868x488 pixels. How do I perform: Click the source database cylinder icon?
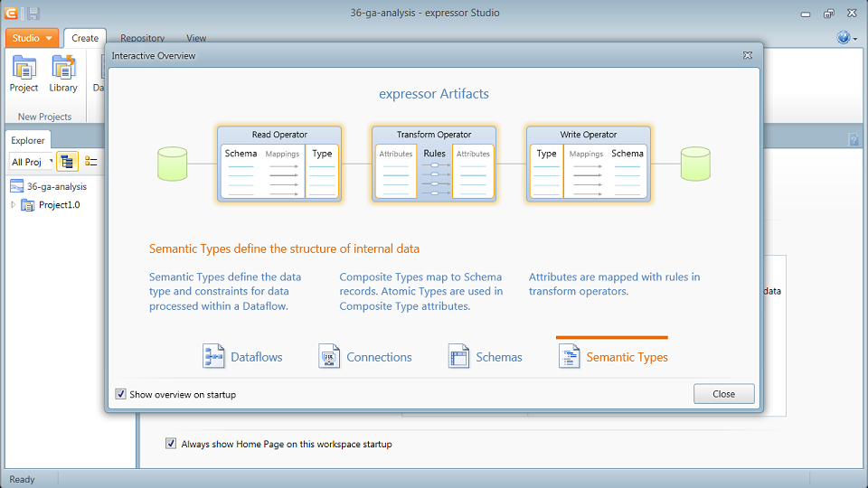click(172, 164)
